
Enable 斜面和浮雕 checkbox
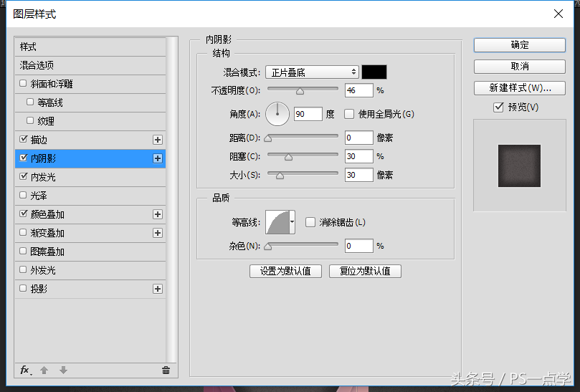(23, 83)
